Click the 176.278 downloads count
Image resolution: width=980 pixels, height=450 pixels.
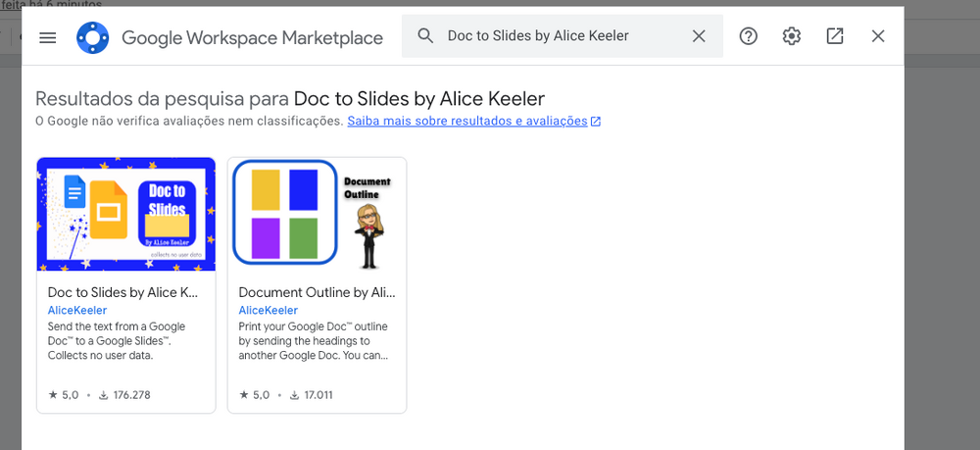pos(125,395)
